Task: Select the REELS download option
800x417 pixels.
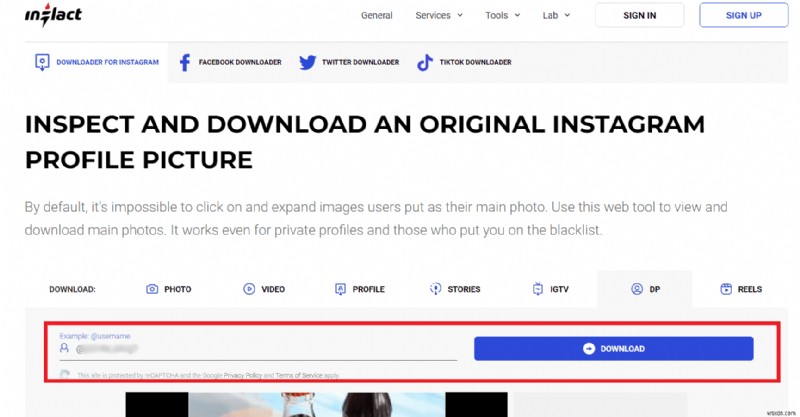Action: click(741, 289)
